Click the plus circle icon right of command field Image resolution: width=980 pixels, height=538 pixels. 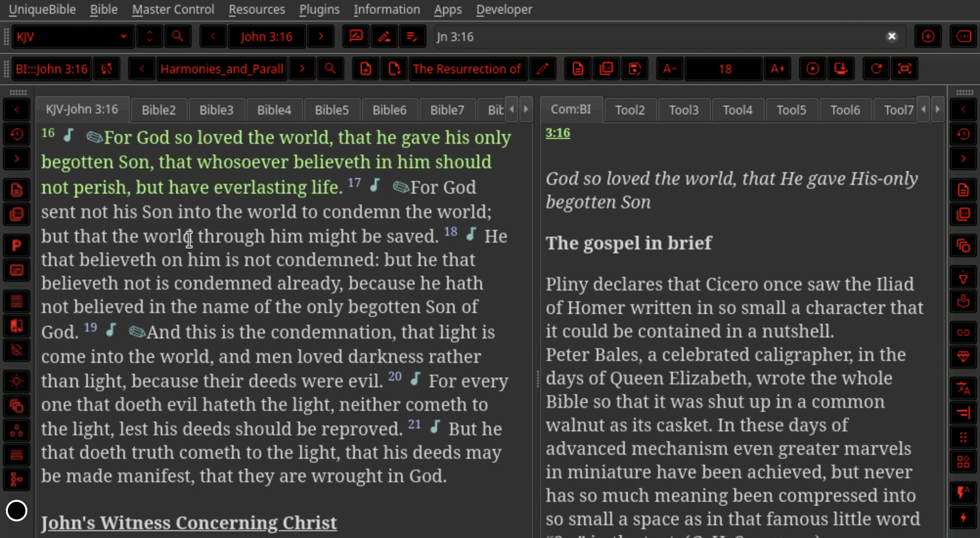tap(928, 37)
